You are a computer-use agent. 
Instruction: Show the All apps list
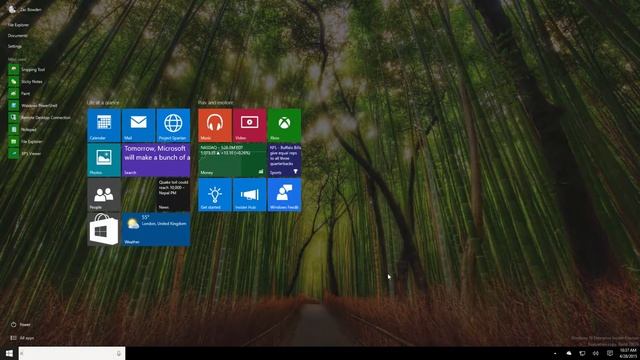(x=22, y=338)
